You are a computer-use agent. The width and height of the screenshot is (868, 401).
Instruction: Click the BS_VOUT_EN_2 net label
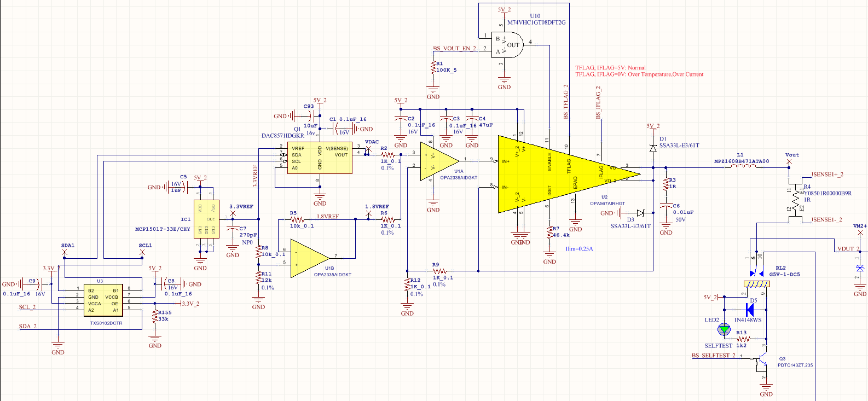click(x=454, y=48)
